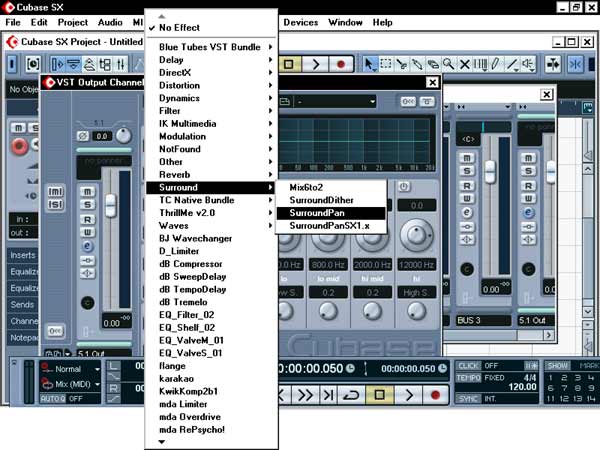Open the Devices menu
600x450 pixels.
(x=300, y=22)
